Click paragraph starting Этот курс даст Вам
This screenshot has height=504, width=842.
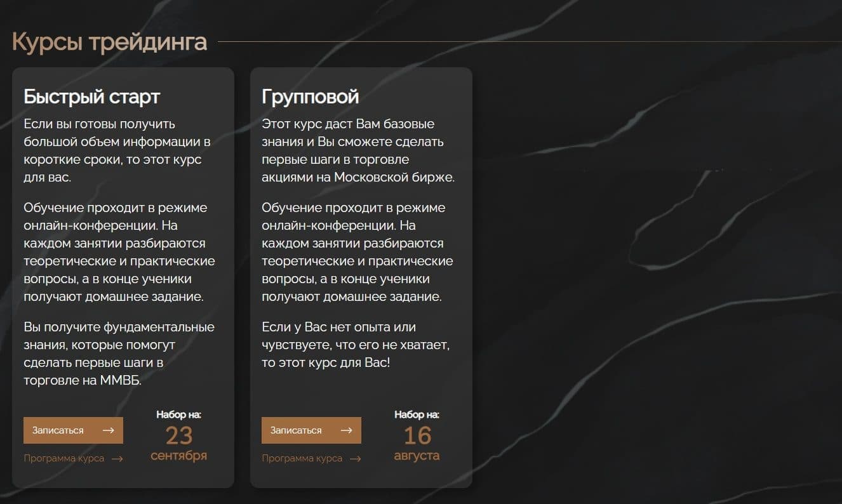click(358, 150)
